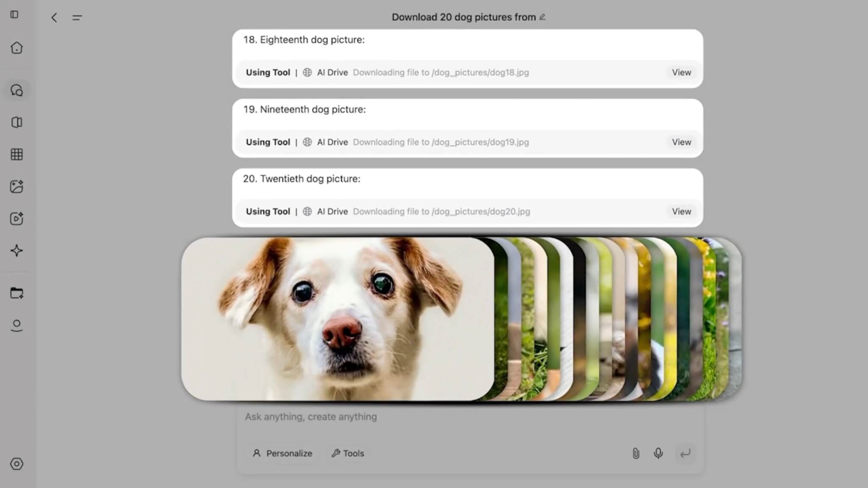Screen dimensions: 868x488
Task: Click 'Using Tool' label in dog18 row
Action: pyautogui.click(x=268, y=72)
